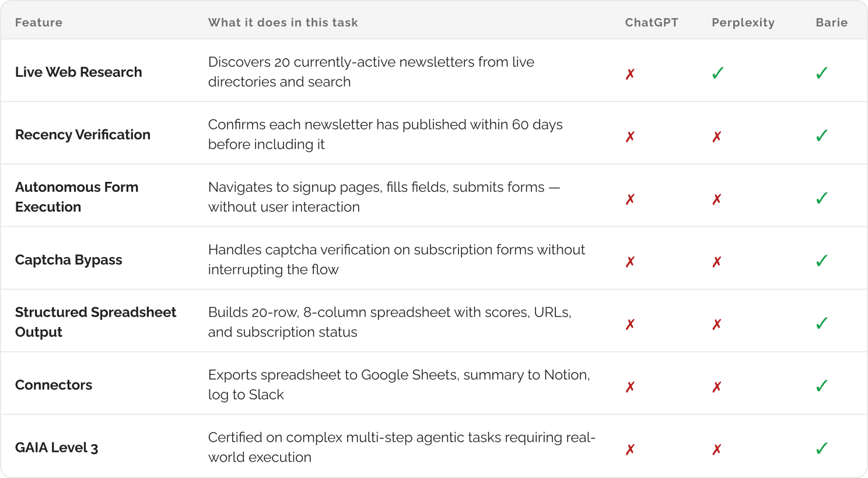868x478 pixels.
Task: Click Barie's checkmark for Autonomous Form Execution
Action: point(822,199)
